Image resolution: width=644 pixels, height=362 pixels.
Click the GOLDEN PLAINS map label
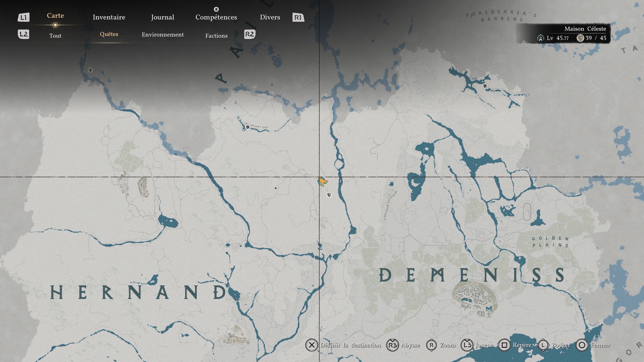point(550,242)
